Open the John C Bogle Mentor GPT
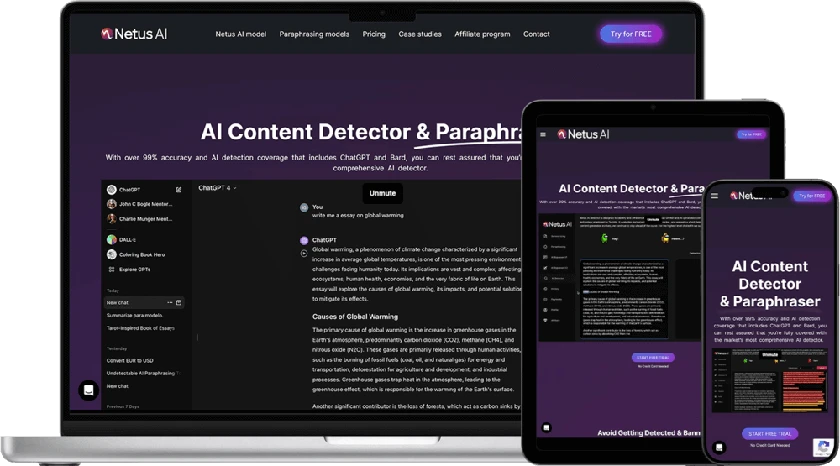Screen dimensions: 840x466 (x=139, y=204)
